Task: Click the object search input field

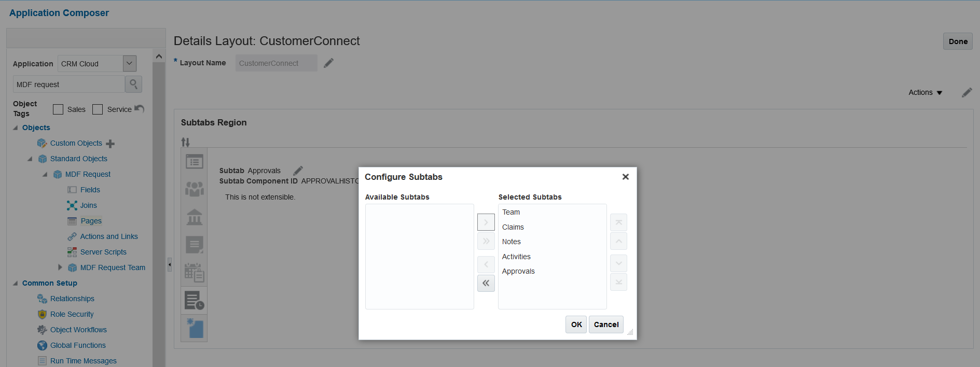Action: 69,84
